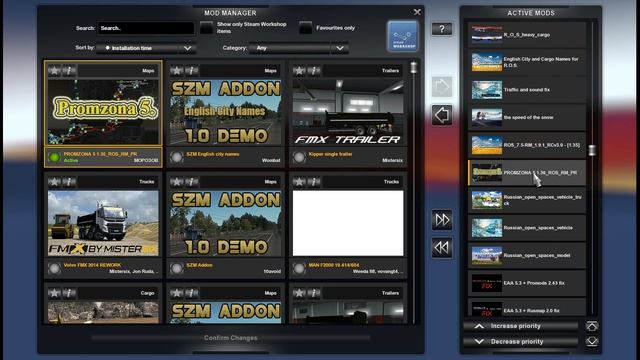This screenshot has width=640, height=360.
Task: Open Category Any dropdown
Action: 299,48
